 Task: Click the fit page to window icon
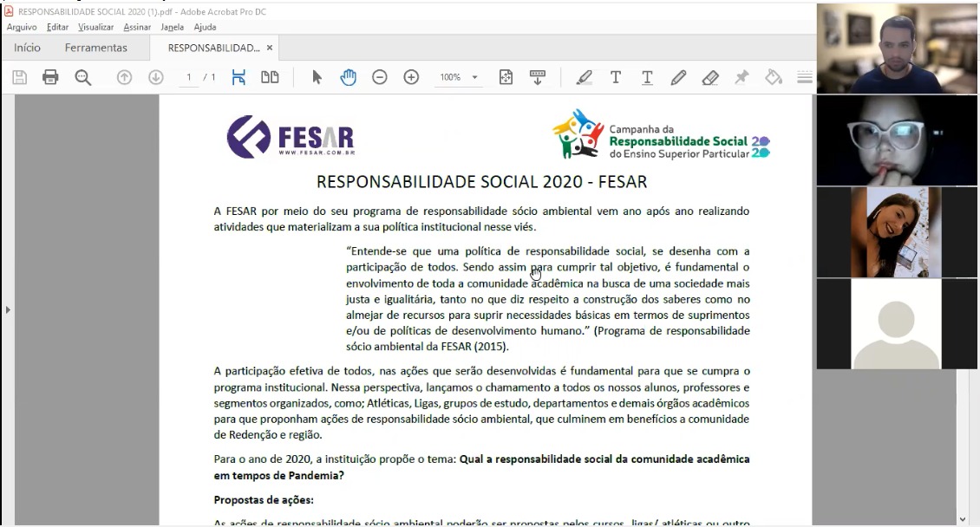(x=506, y=77)
